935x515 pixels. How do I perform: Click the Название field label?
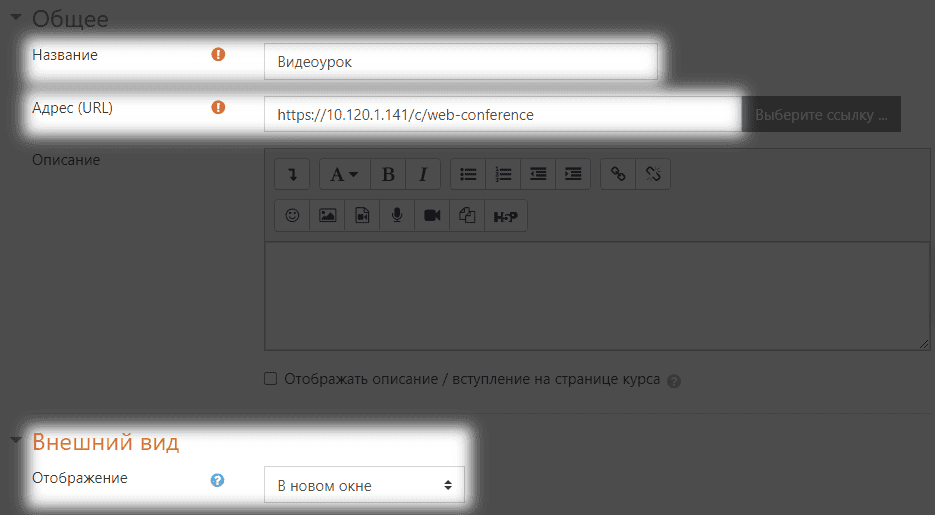coord(65,55)
